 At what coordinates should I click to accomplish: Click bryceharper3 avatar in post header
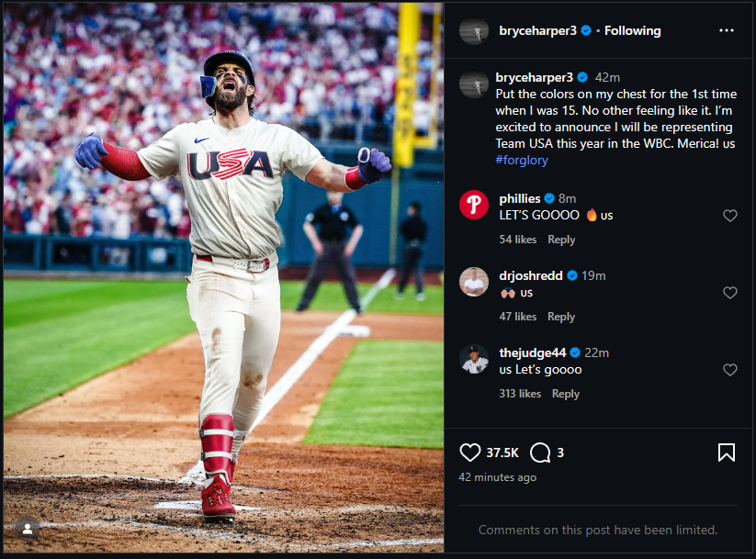pyautogui.click(x=474, y=30)
